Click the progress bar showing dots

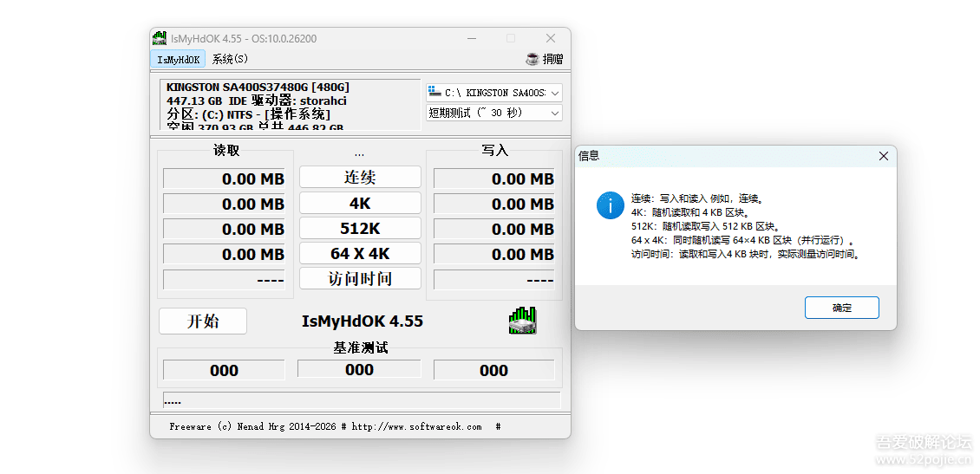coord(362,400)
